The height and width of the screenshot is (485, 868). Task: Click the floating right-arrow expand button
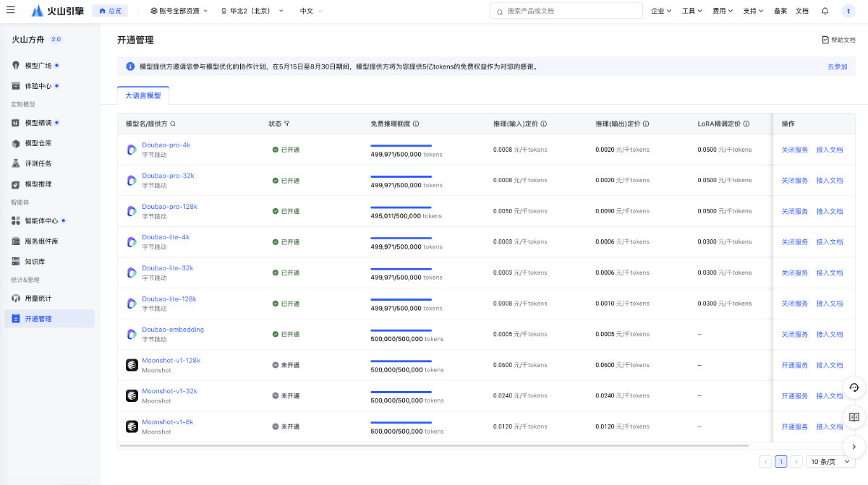[854, 447]
